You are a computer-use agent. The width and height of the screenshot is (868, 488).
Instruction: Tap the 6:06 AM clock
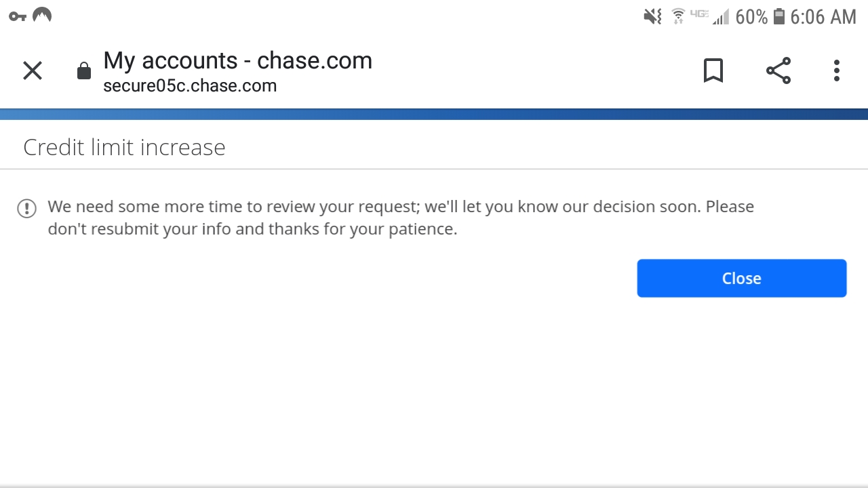pos(823,17)
